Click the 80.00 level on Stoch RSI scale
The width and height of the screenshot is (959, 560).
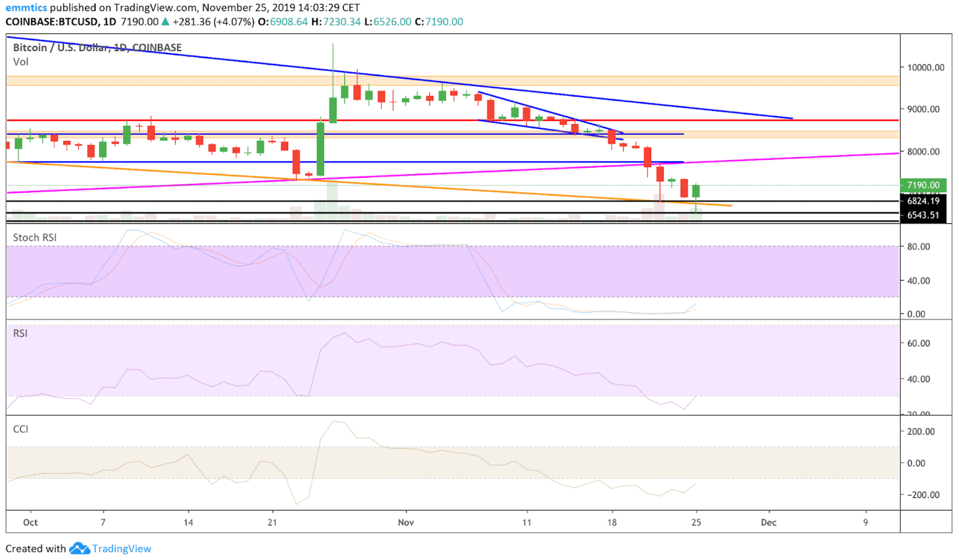tap(919, 247)
